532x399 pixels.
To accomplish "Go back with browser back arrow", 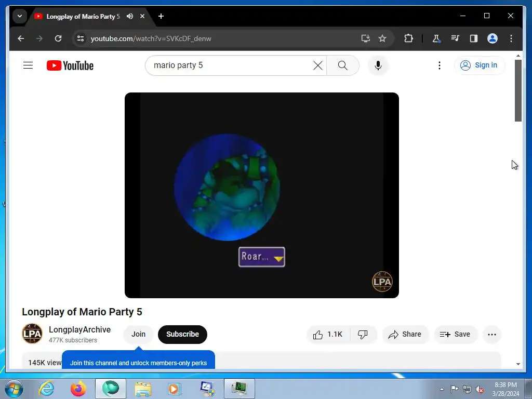I will tap(21, 38).
